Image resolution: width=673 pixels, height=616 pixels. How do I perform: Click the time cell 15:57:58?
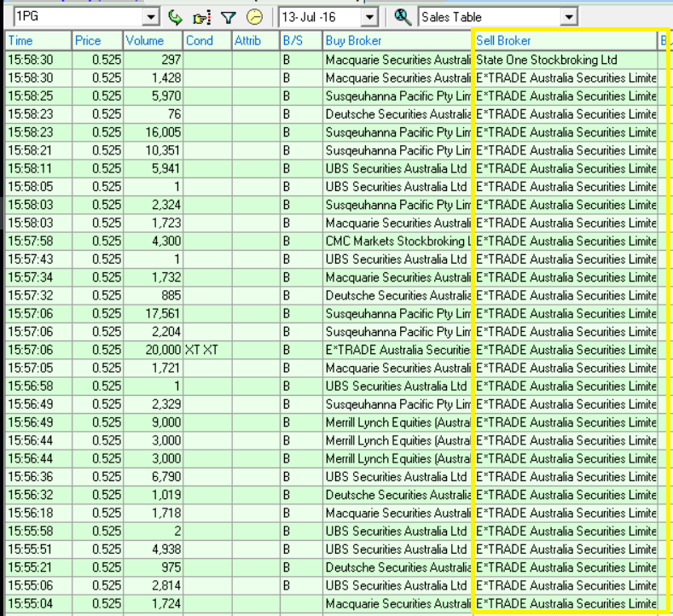(x=38, y=241)
